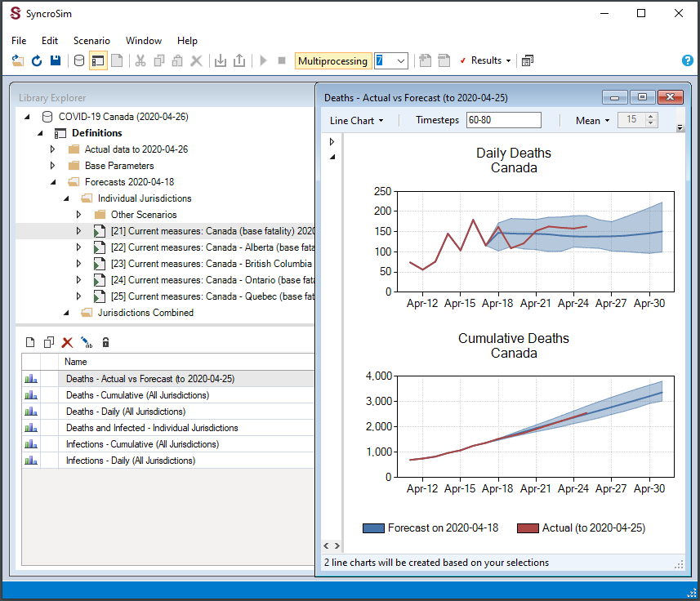Click the window list icon beside Results
This screenshot has height=601, width=700.
(x=527, y=60)
